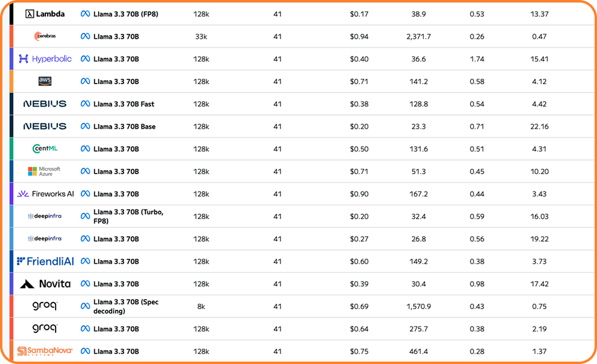597x364 pixels.
Task: Click the AWS logo
Action: click(x=45, y=81)
